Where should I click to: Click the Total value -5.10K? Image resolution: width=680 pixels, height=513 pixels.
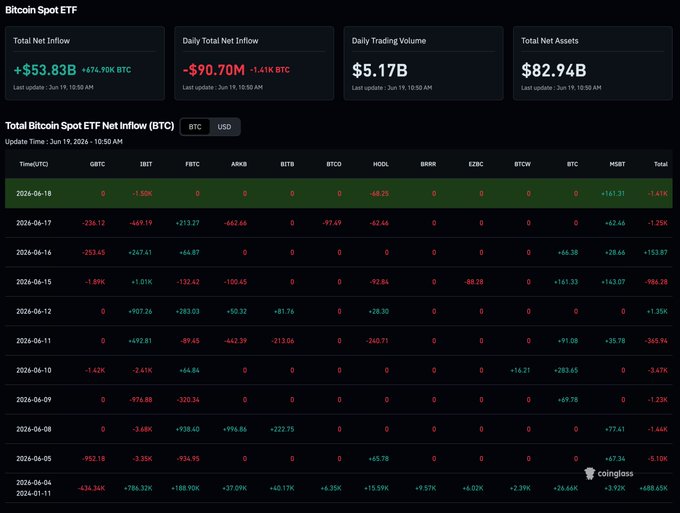[x=657, y=459]
